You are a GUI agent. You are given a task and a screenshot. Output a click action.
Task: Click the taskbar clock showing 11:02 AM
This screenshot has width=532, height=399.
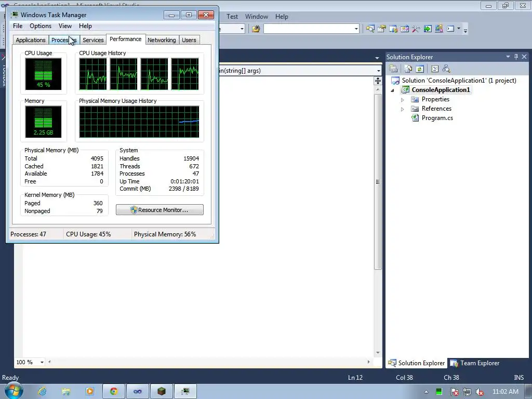pos(505,392)
